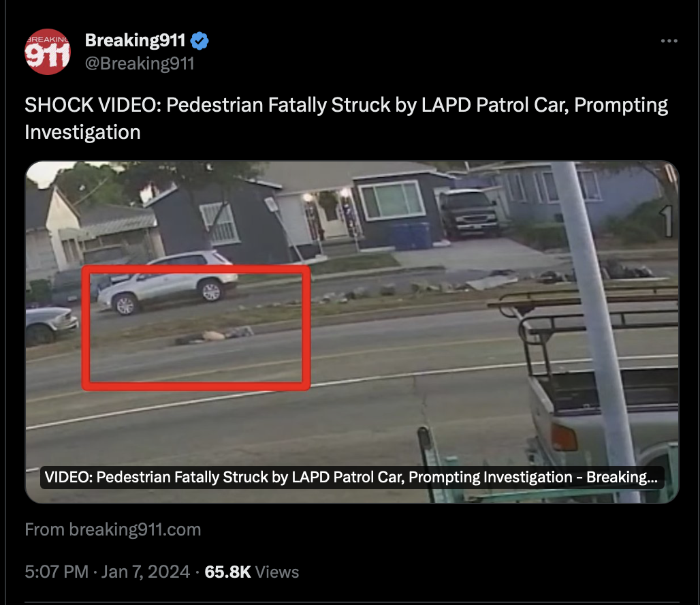Viewport: 700px width, 605px height.
Task: Visit the @Breaking911 handle link
Action: point(140,63)
